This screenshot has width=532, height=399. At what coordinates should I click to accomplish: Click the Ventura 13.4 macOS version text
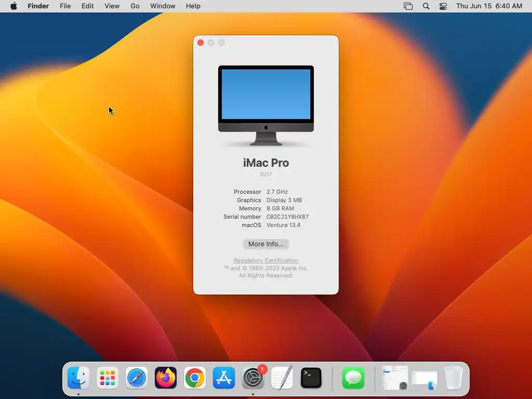(x=283, y=225)
